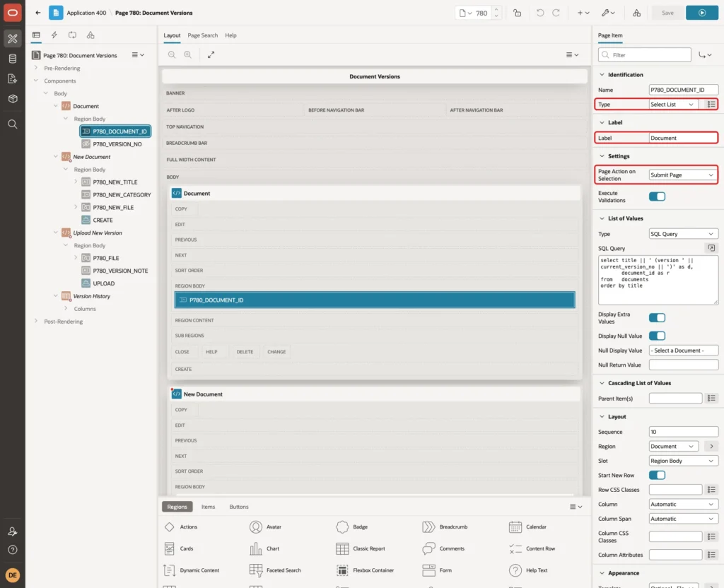Toggle the Start New Row switch

(657, 475)
